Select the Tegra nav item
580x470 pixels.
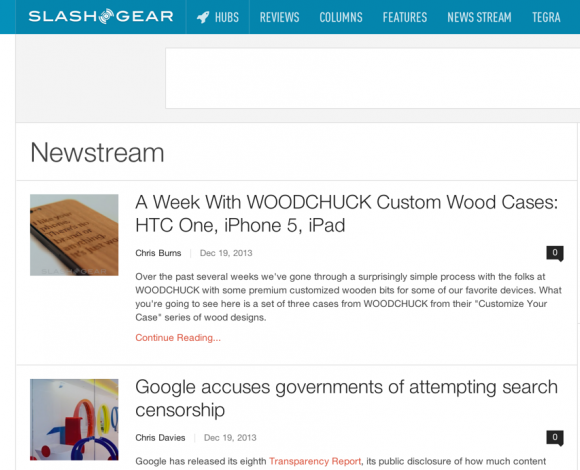[x=546, y=17]
